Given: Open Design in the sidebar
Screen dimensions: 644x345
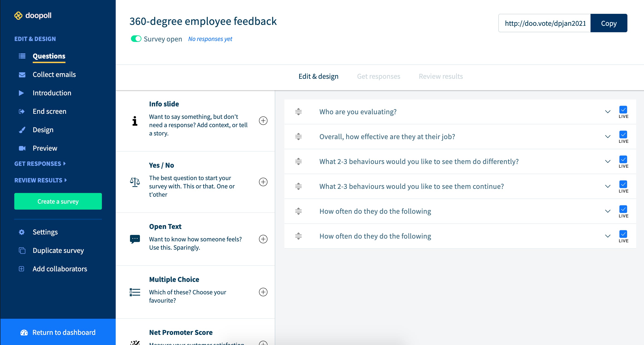Looking at the screenshot, I should point(43,130).
